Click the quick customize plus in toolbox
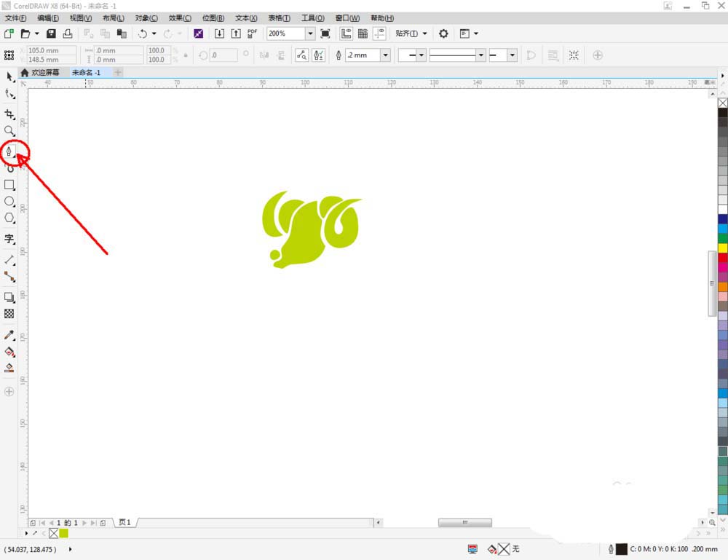The image size is (728, 560). [x=9, y=392]
